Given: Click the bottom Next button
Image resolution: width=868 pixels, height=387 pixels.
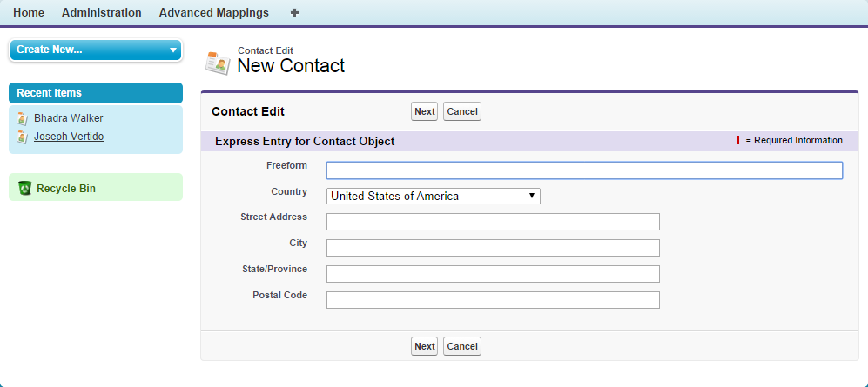Looking at the screenshot, I should tap(424, 346).
